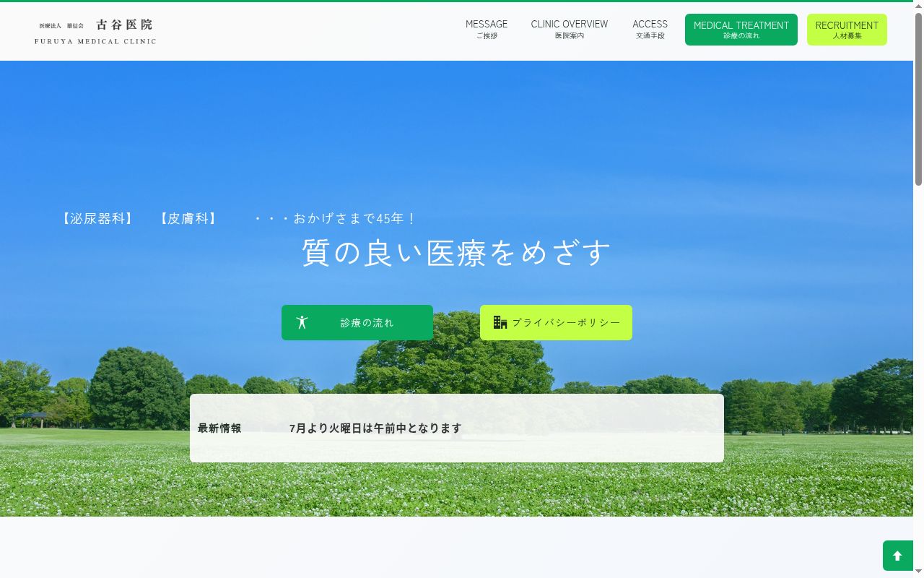The image size is (924, 578).
Task: Click the Furuya Medical Clinic logo
Action: [95, 32]
